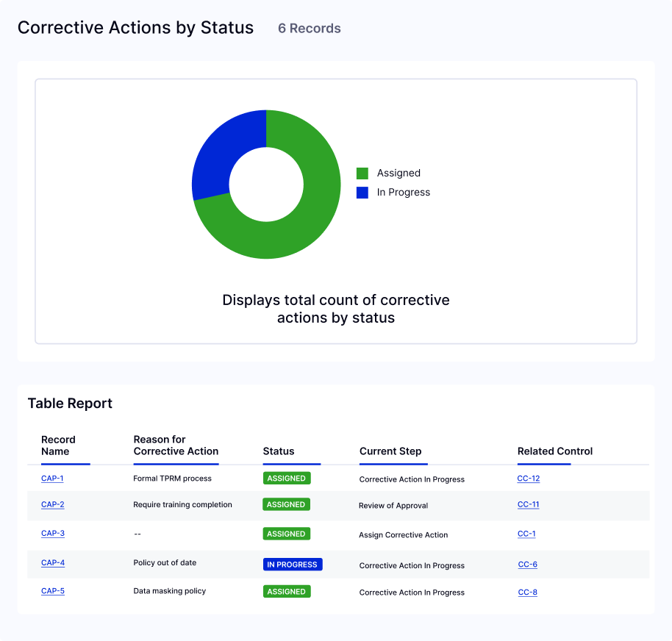Go to related control CC-1
Screen dimensions: 672x641
526,534
